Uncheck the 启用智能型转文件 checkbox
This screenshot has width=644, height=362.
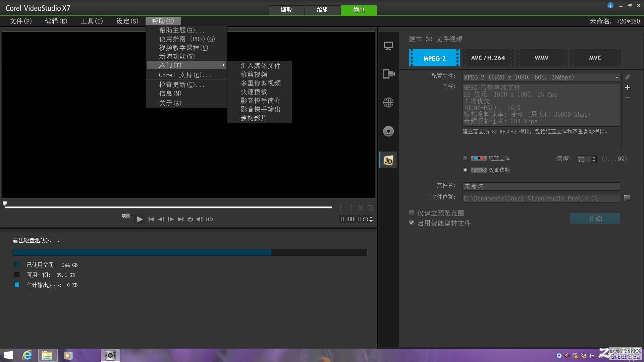[x=412, y=223]
